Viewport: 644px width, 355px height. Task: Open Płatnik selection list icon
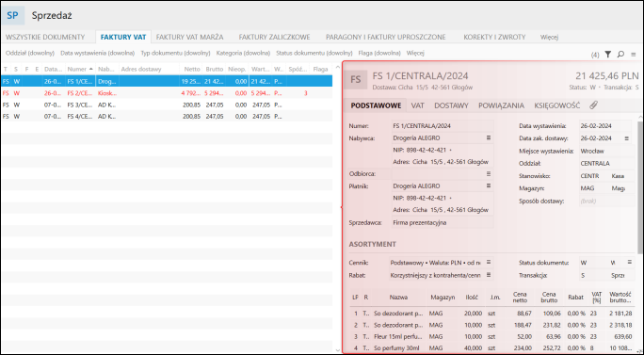tap(489, 186)
